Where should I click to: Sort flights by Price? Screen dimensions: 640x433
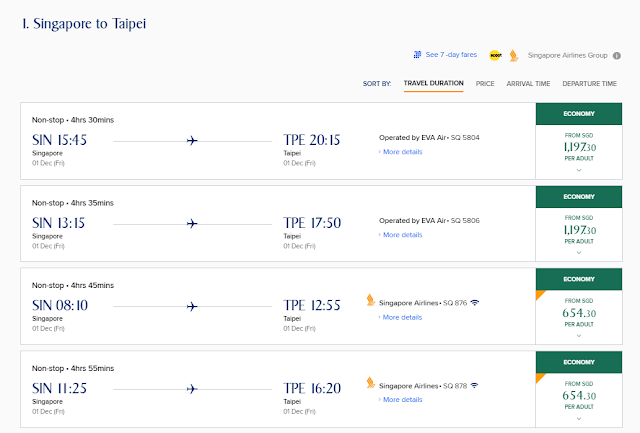485,84
